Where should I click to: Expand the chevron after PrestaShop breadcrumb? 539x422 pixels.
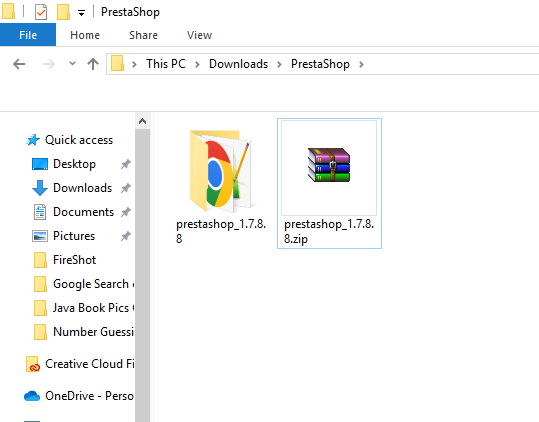361,64
